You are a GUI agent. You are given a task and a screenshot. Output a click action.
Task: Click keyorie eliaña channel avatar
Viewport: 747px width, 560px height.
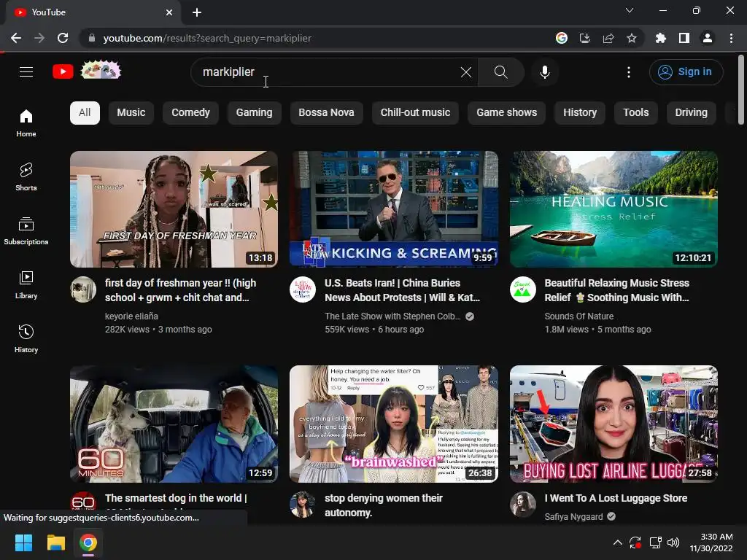(83, 289)
